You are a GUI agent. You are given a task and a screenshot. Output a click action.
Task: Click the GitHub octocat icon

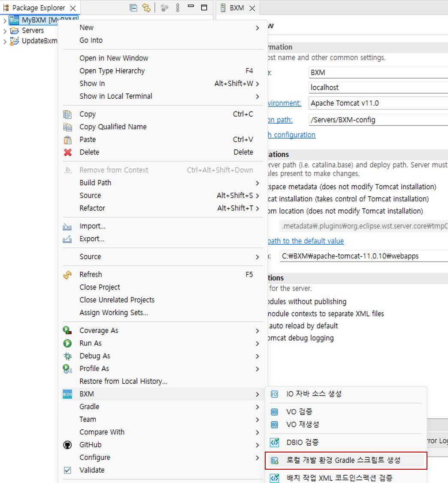tap(67, 445)
